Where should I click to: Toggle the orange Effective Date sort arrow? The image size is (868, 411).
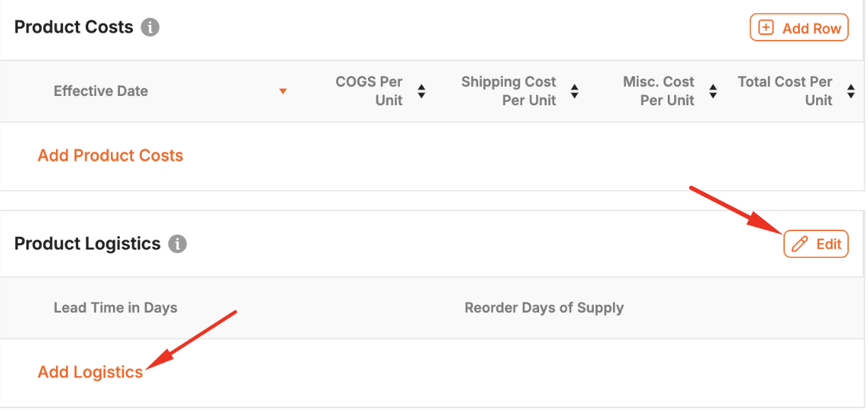(283, 92)
